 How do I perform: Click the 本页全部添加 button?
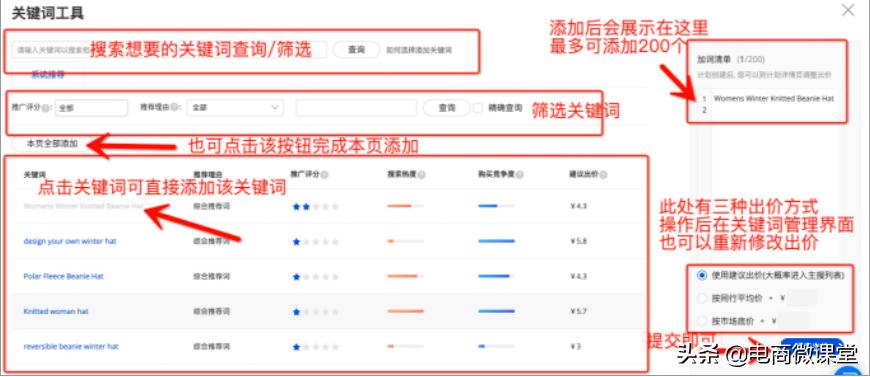[53, 143]
